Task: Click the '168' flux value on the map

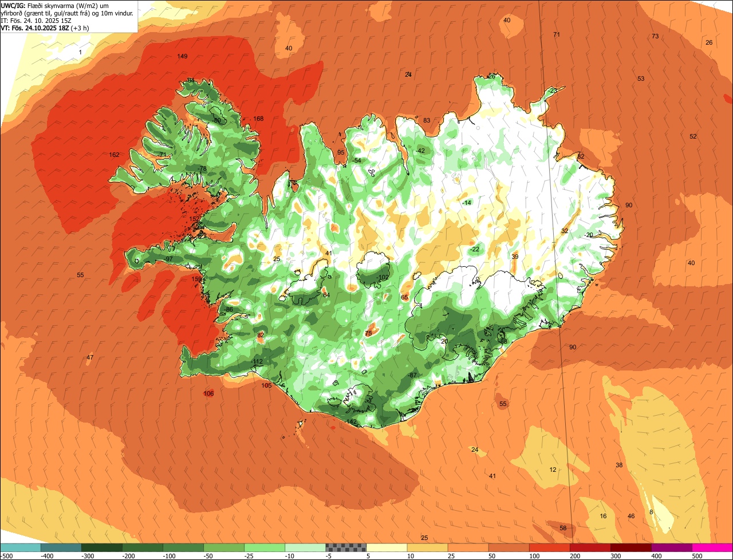Action: (258, 119)
